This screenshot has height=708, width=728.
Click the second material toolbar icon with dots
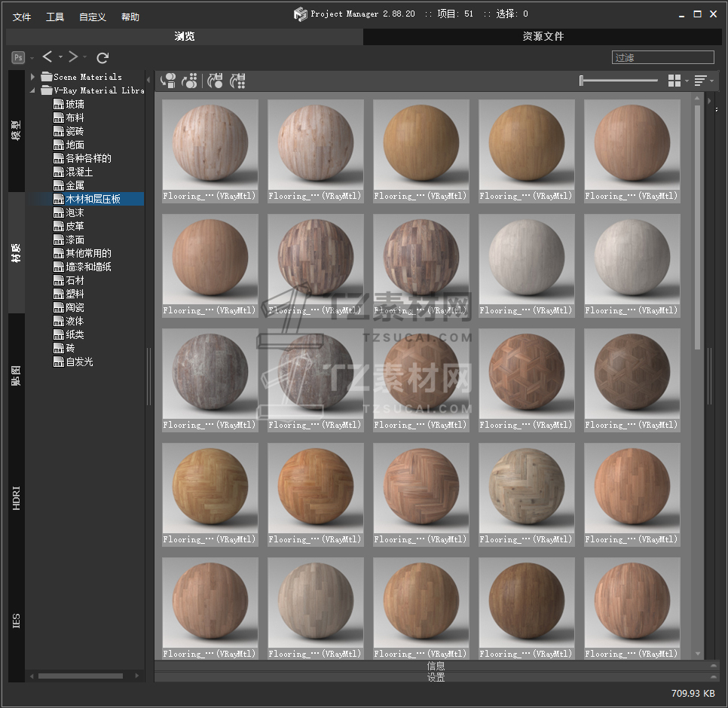coord(190,81)
